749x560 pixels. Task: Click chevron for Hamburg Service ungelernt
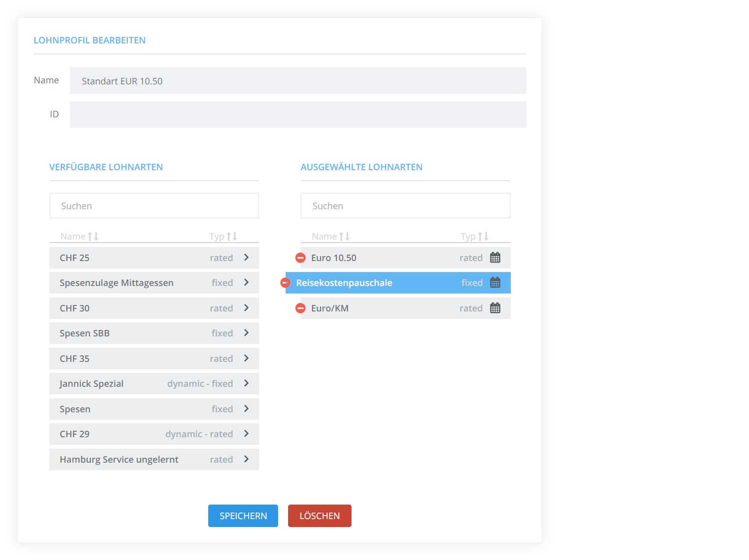(246, 459)
